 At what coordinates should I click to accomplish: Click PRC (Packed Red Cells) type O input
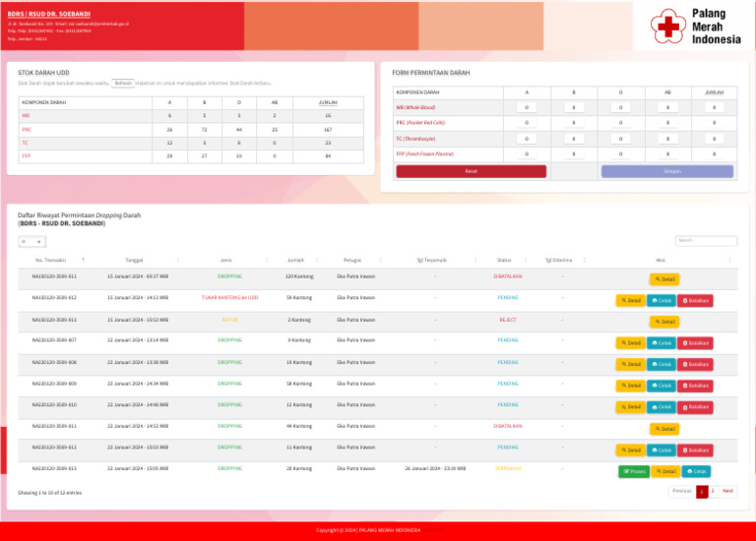tap(620, 123)
